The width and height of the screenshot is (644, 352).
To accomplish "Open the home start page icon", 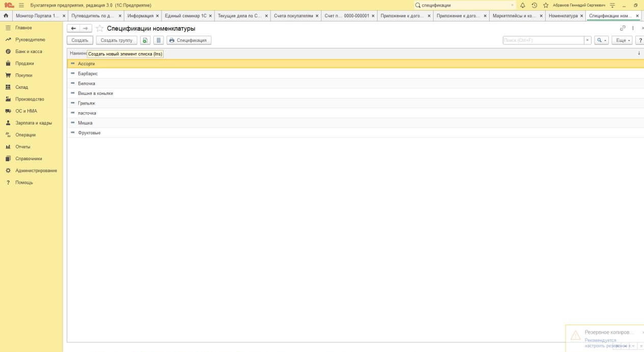I will pyautogui.click(x=6, y=16).
